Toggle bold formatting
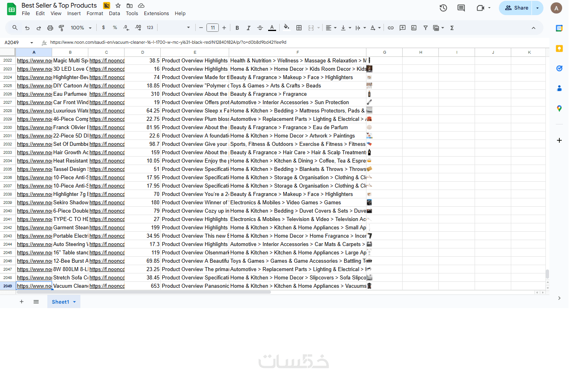 click(237, 28)
